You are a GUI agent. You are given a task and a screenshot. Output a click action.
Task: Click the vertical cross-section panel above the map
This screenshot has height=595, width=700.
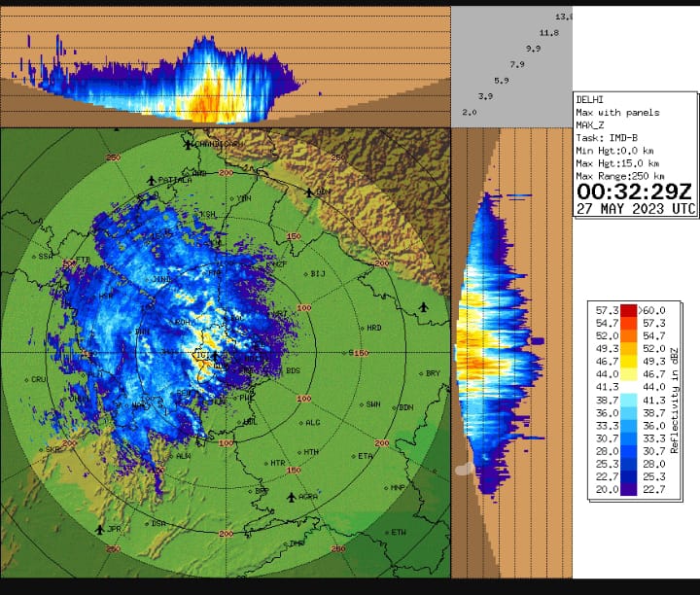(x=225, y=67)
